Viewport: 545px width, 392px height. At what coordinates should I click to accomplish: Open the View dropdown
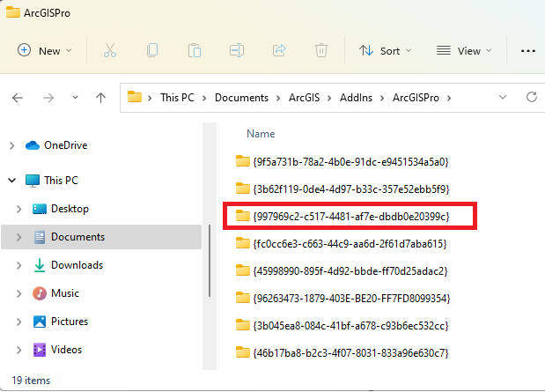pyautogui.click(x=464, y=51)
